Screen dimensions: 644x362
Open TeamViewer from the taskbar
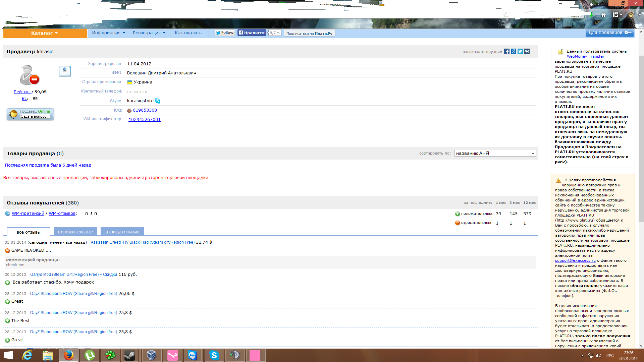(193, 355)
